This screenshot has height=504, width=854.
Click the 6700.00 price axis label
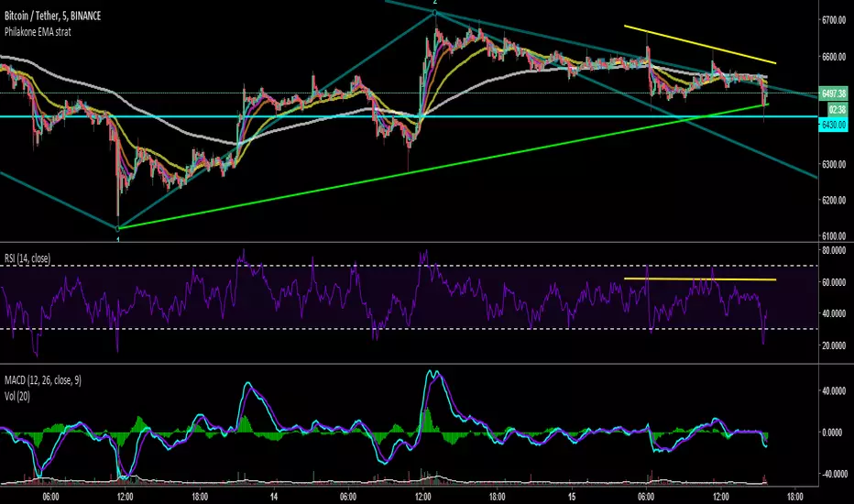(x=834, y=20)
